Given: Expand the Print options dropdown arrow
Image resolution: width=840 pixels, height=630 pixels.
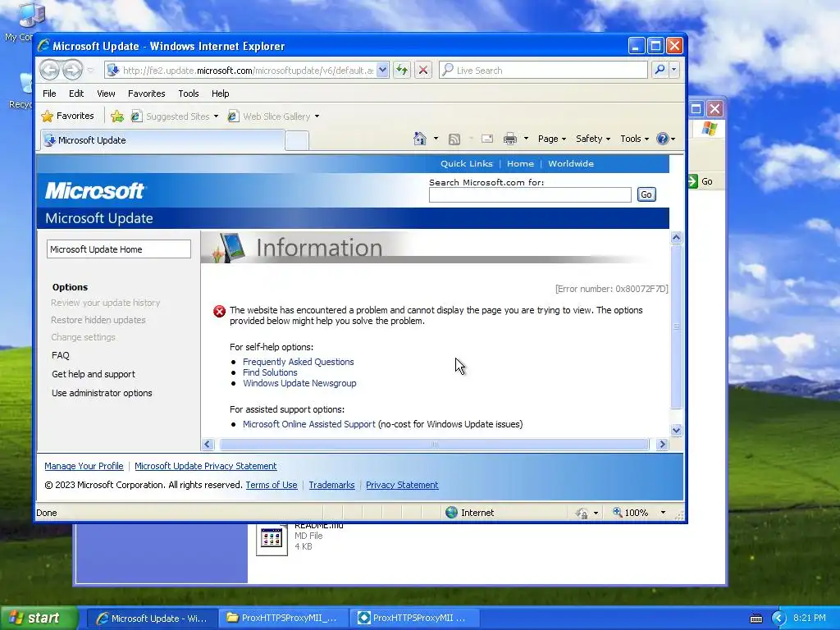Looking at the screenshot, I should [526, 139].
